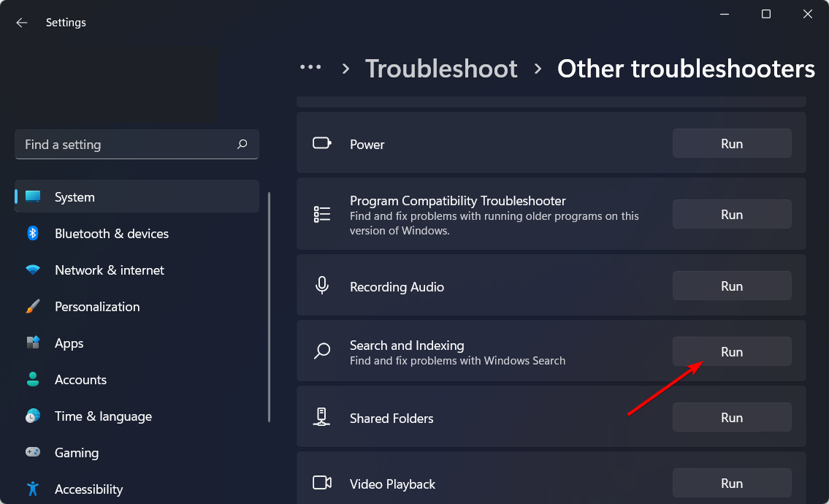Click the Search and Indexing magnifier icon
Viewport: 829px width, 504px height.
[x=322, y=351]
